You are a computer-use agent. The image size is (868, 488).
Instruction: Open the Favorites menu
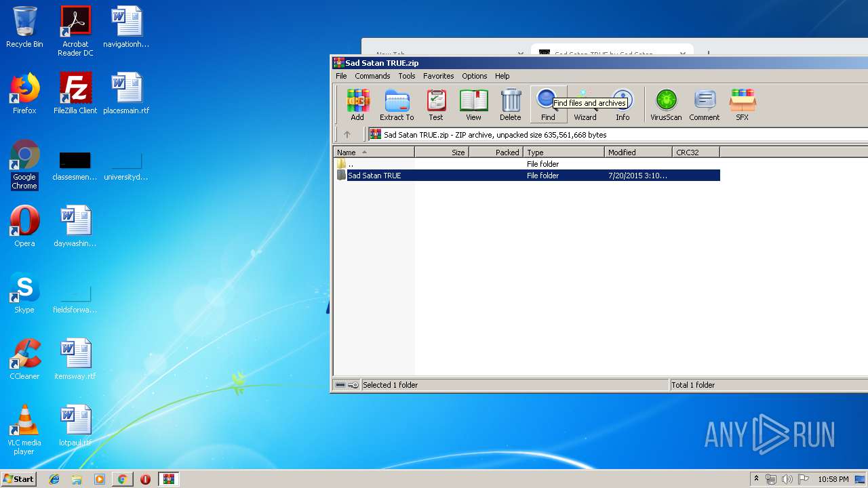coord(439,76)
